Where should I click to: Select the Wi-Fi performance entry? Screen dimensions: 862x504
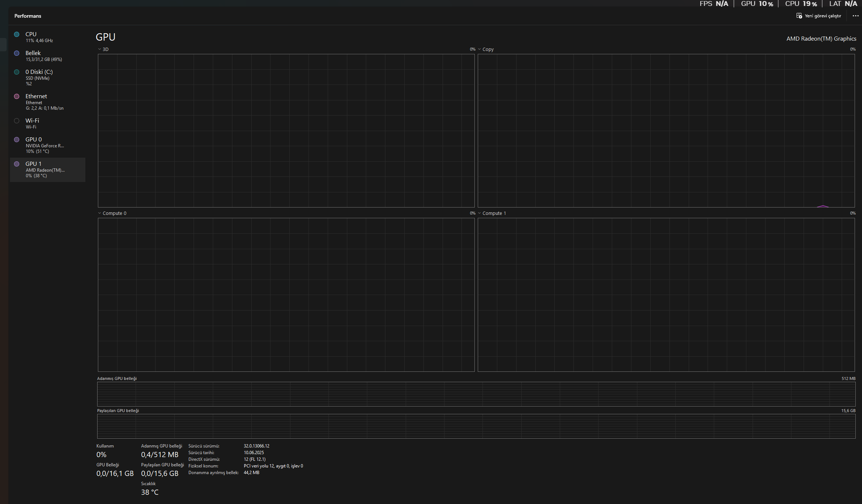pyautogui.click(x=48, y=123)
